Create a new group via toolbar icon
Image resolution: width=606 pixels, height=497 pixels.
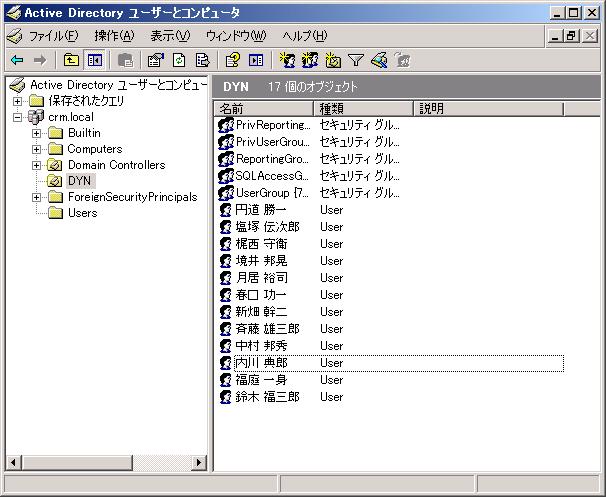(310, 61)
